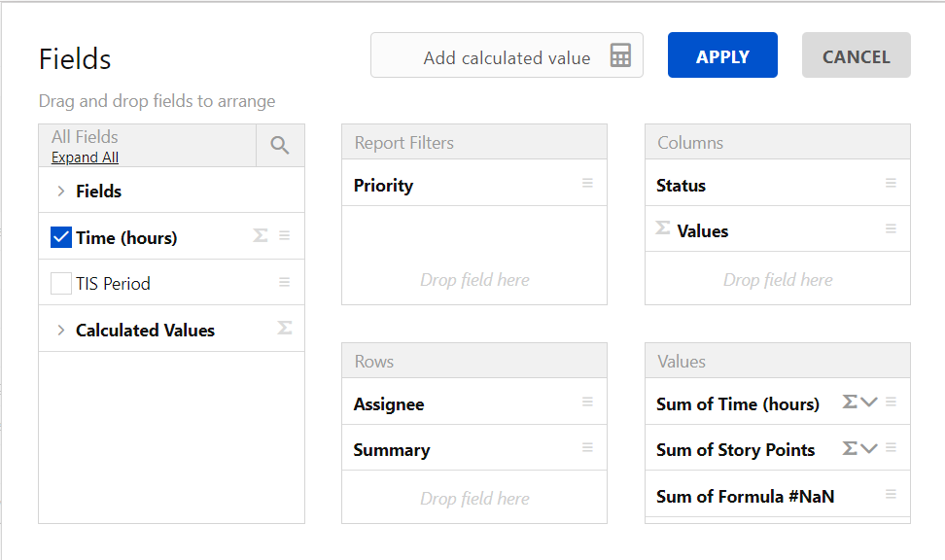Image resolution: width=945 pixels, height=560 pixels.
Task: Click the drag handle icon on Assignee row
Action: pos(588,402)
